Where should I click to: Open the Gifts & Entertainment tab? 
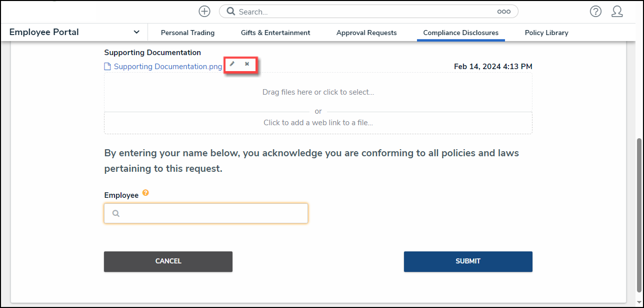(x=275, y=33)
